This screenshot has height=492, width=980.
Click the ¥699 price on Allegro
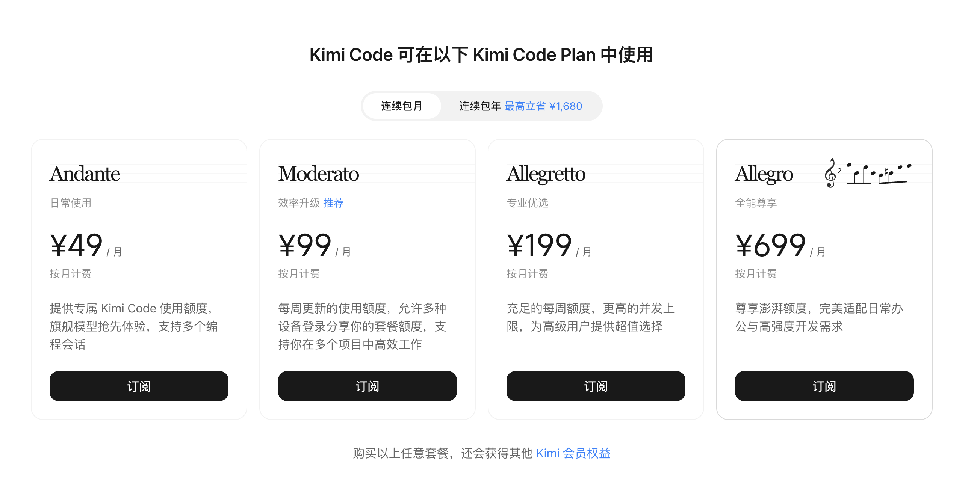pyautogui.click(x=770, y=245)
